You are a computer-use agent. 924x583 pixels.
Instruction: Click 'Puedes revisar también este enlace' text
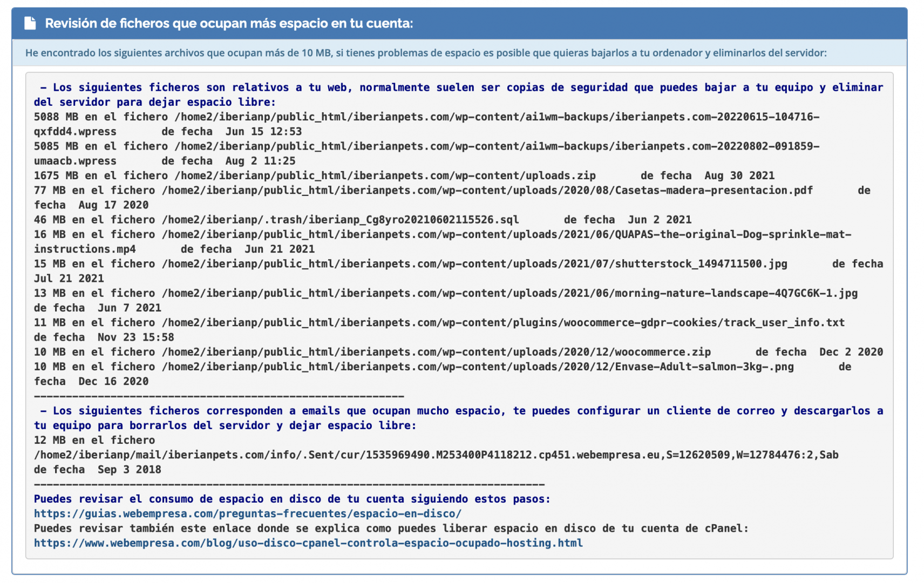pos(391,528)
